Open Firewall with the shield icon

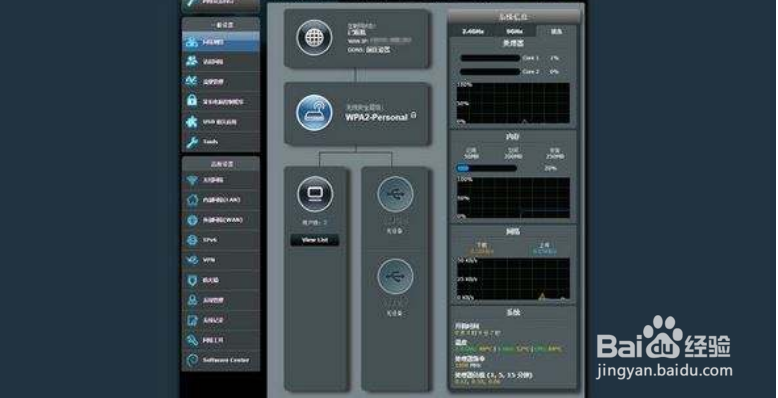[x=221, y=280]
